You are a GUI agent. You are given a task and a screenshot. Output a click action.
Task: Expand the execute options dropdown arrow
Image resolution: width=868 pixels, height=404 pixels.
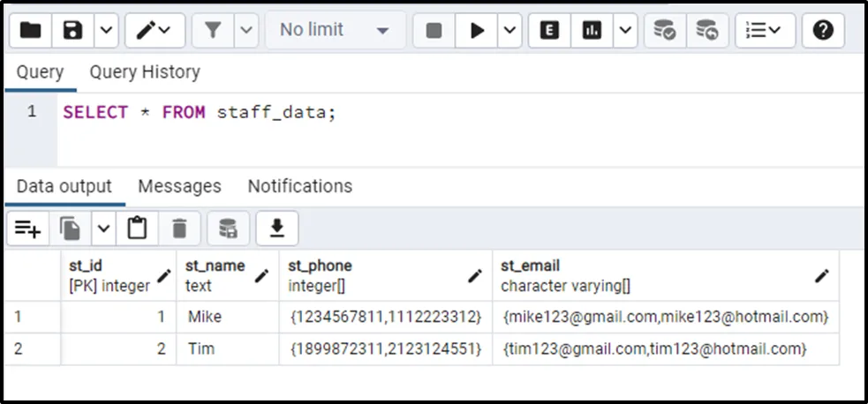[x=510, y=31]
